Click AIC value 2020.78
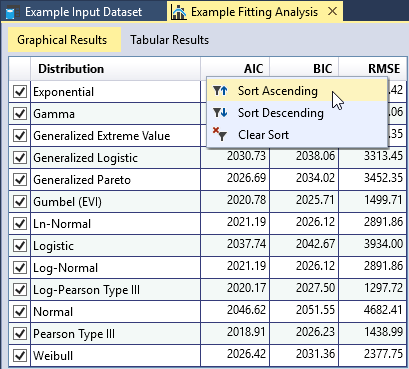This screenshot has height=369, width=409. click(246, 200)
